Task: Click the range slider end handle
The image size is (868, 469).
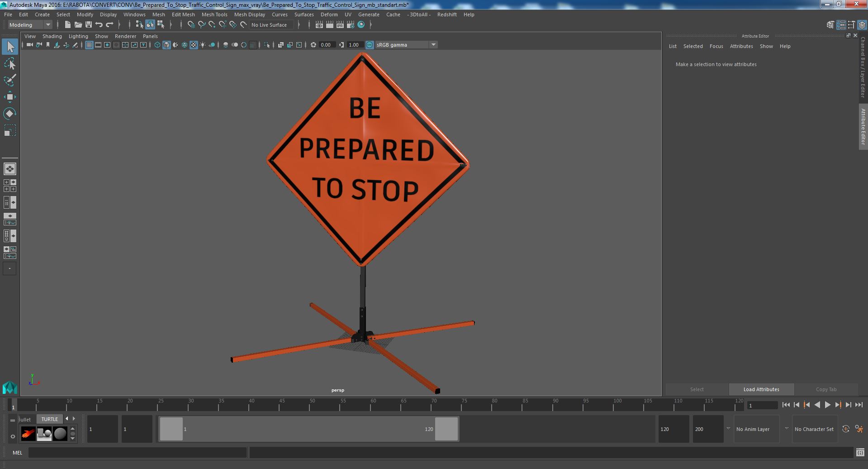Action: click(446, 429)
